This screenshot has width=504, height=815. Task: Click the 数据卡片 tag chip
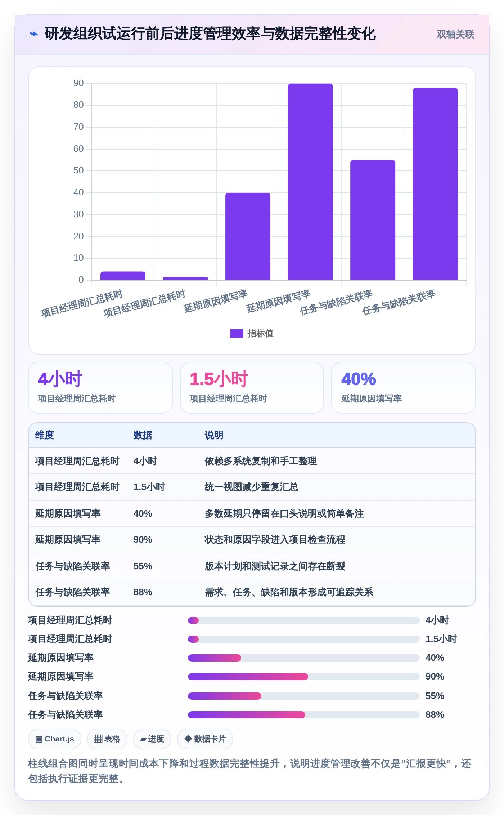click(205, 739)
